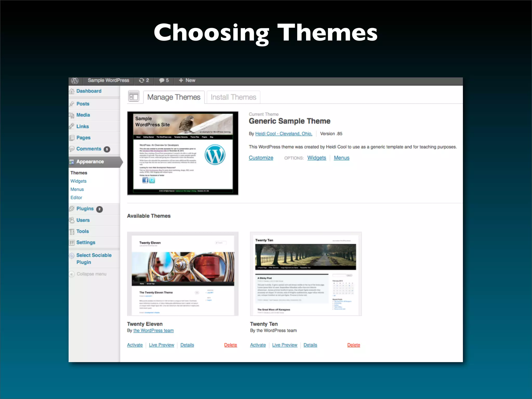Select Menus in the Appearance submenu
Image resolution: width=532 pixels, height=399 pixels.
tap(77, 189)
